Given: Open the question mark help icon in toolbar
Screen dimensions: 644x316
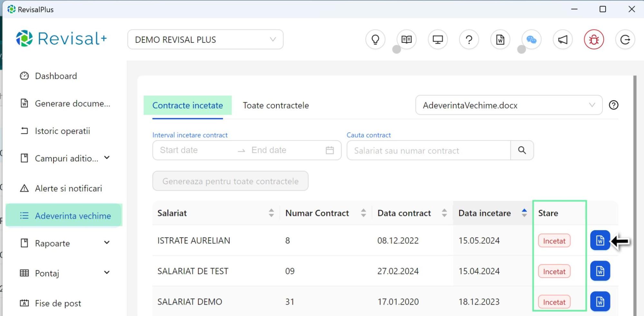Looking at the screenshot, I should (469, 40).
